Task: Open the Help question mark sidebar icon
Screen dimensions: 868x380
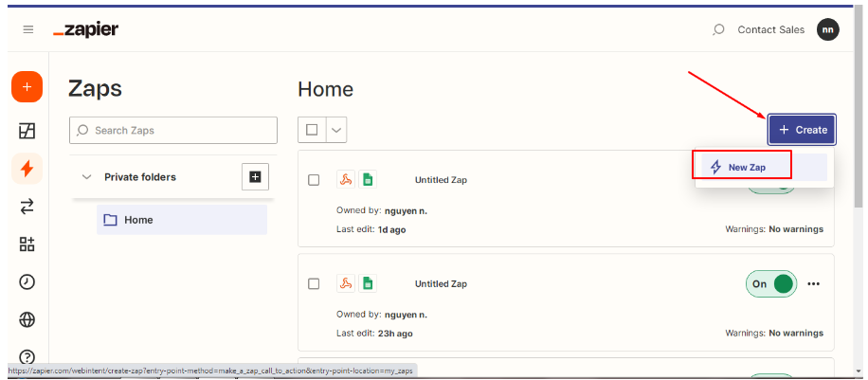Action: (x=27, y=356)
